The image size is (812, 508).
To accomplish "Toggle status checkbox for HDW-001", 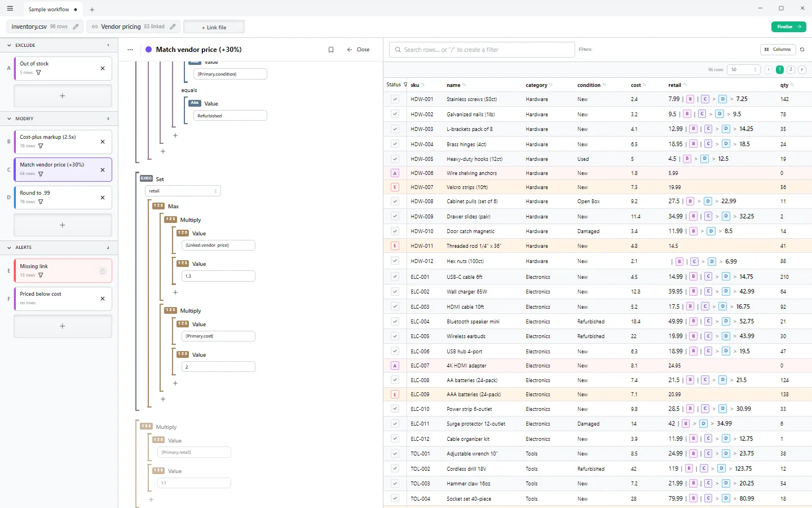I will pos(395,99).
